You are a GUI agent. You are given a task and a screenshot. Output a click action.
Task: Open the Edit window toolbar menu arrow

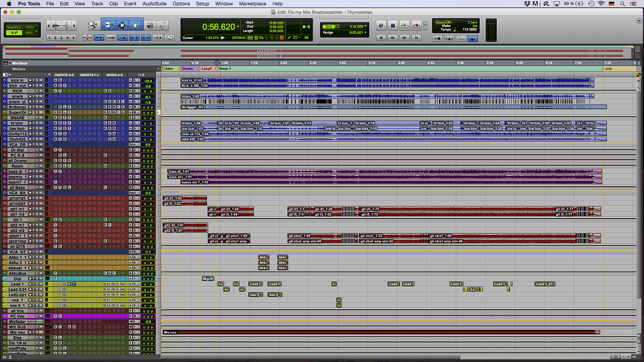click(x=639, y=21)
